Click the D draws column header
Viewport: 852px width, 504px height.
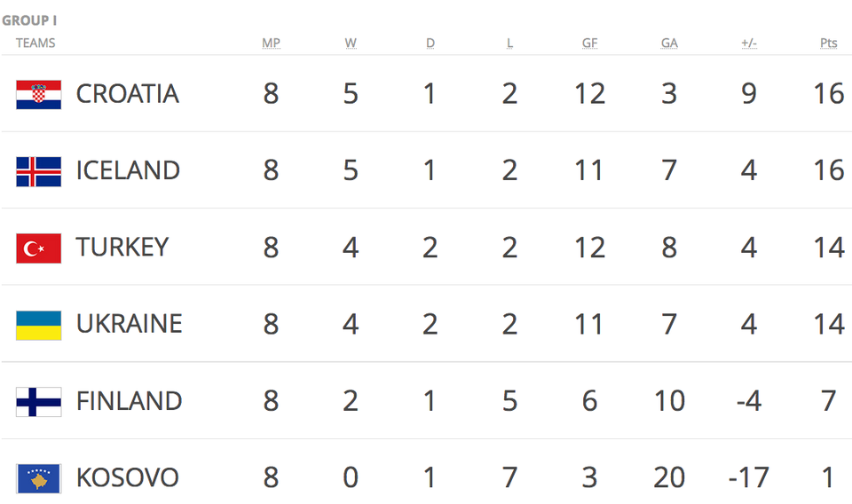coord(430,43)
